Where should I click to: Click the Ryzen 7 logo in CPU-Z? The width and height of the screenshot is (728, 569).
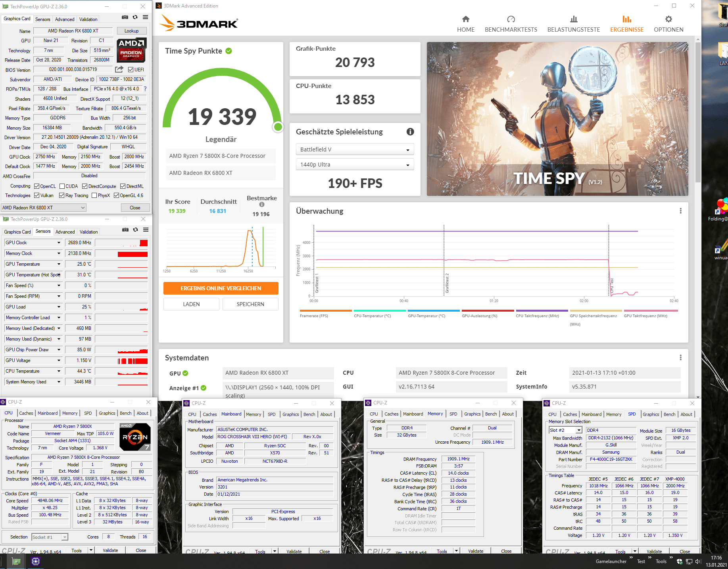tap(135, 437)
